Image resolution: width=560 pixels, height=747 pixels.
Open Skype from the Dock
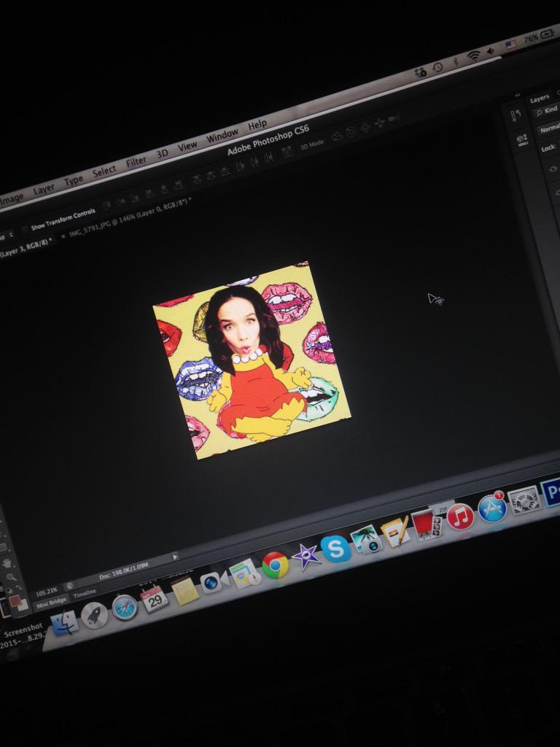pyautogui.click(x=335, y=549)
